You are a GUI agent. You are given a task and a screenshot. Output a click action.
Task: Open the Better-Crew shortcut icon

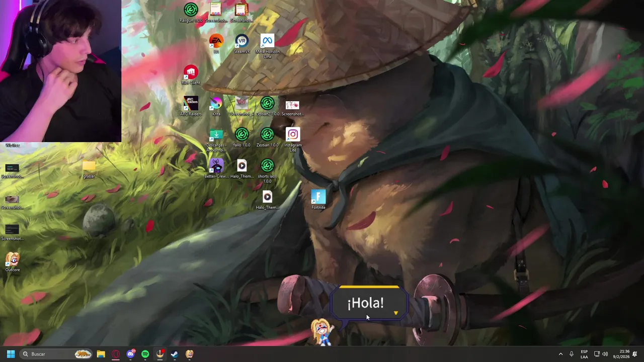(216, 169)
